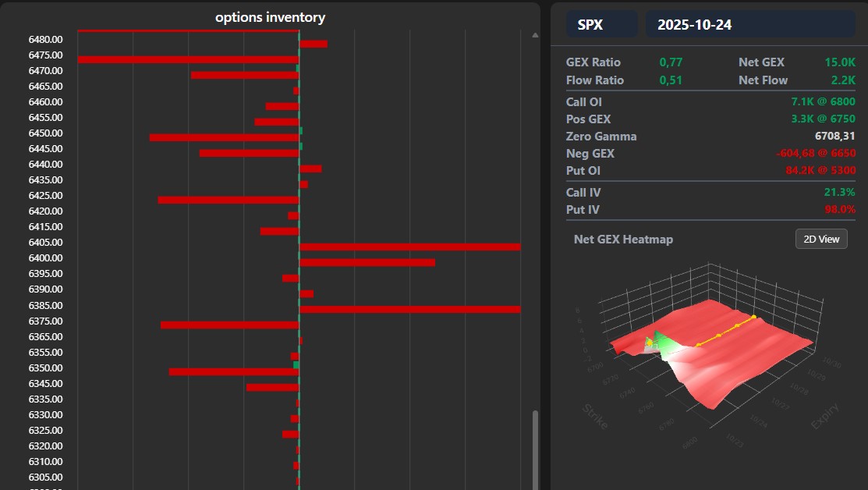Click the Call OI value 7.1K @ 6800
The image size is (868, 490).
pyautogui.click(x=823, y=101)
